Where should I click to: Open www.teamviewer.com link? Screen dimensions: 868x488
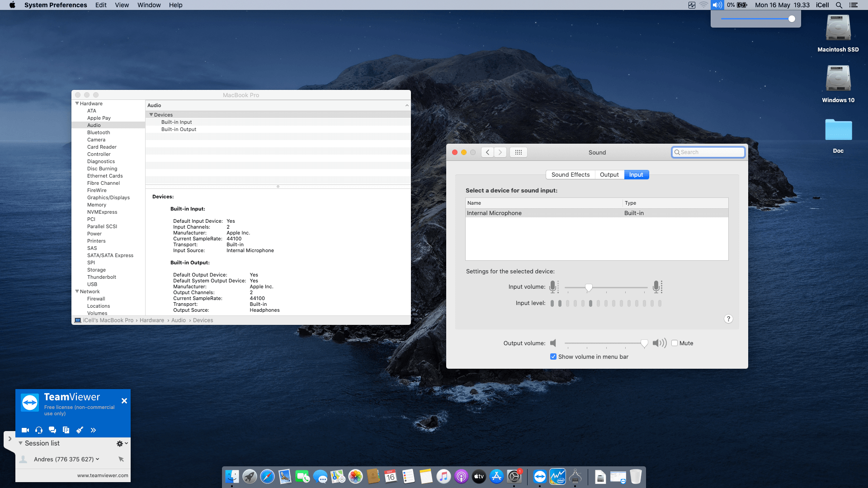103,475
